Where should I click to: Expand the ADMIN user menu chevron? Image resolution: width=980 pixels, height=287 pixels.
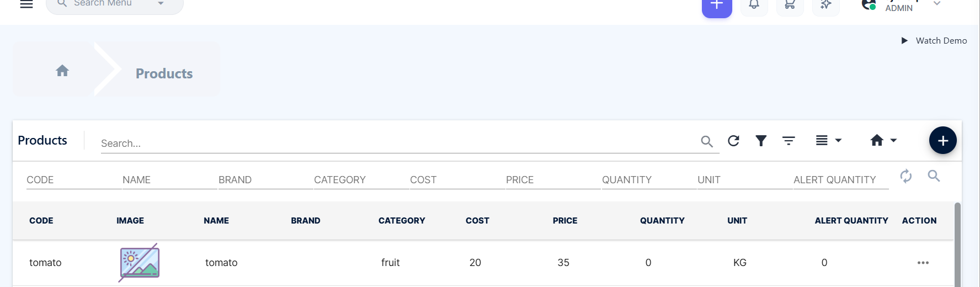tap(936, 3)
